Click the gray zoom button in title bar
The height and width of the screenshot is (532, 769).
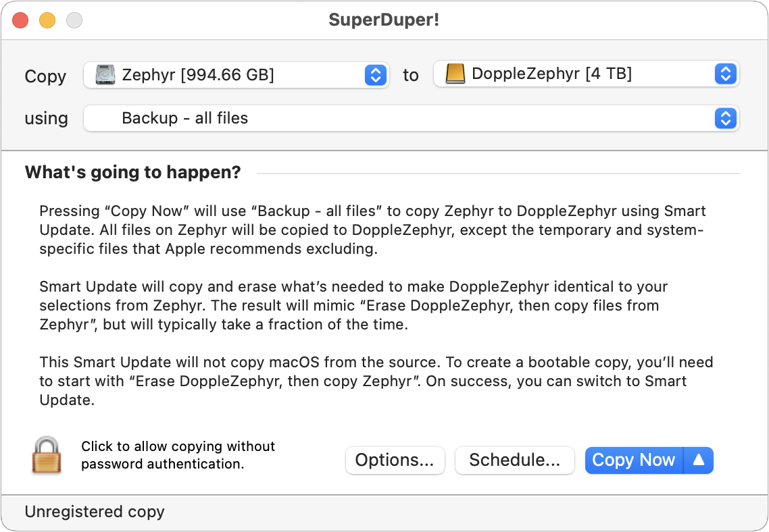click(74, 20)
